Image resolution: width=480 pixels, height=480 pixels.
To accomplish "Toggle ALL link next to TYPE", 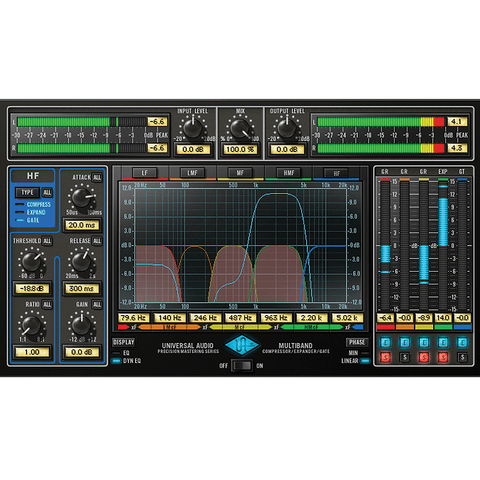I will pyautogui.click(x=47, y=192).
